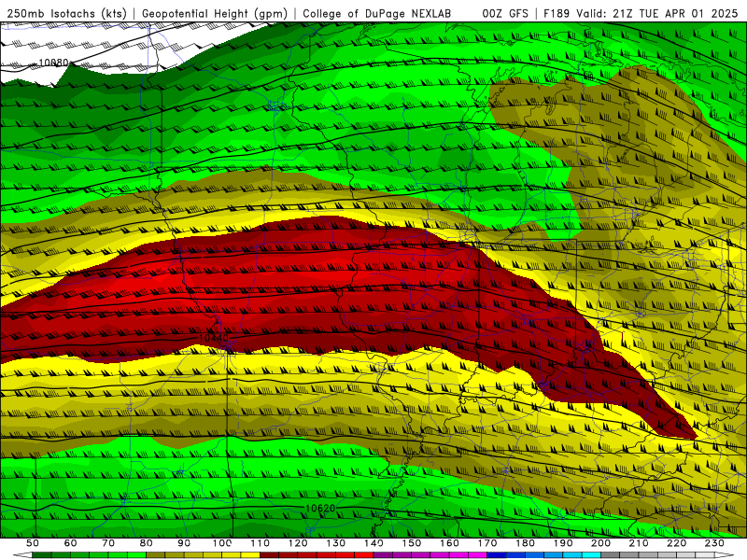Click the 230 value on the color scale
This screenshot has height=560, width=747.
(714, 543)
